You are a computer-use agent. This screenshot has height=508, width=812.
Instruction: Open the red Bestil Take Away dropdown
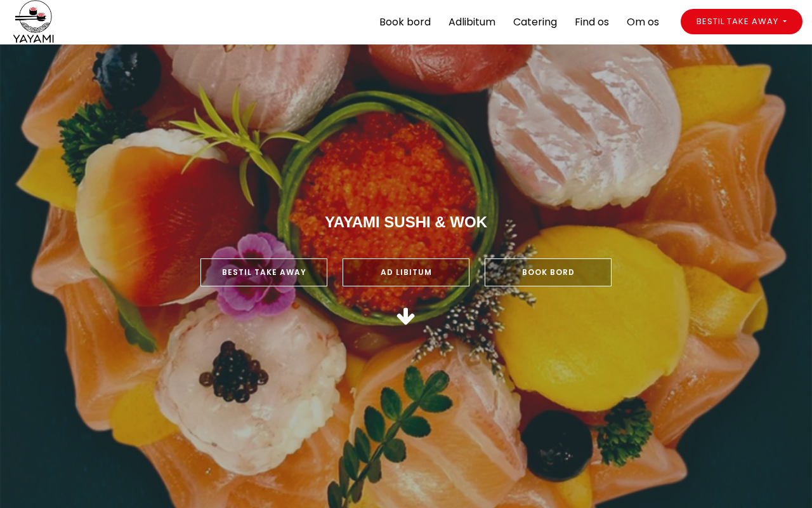click(742, 22)
